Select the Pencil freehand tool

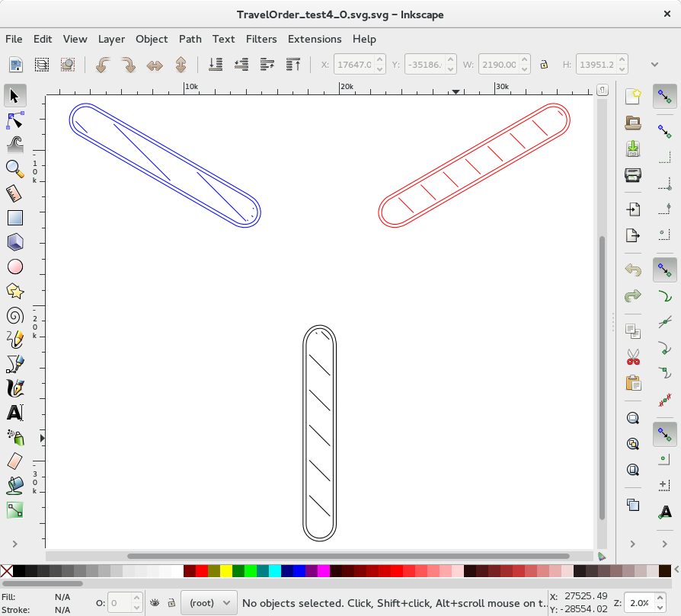tap(14, 340)
